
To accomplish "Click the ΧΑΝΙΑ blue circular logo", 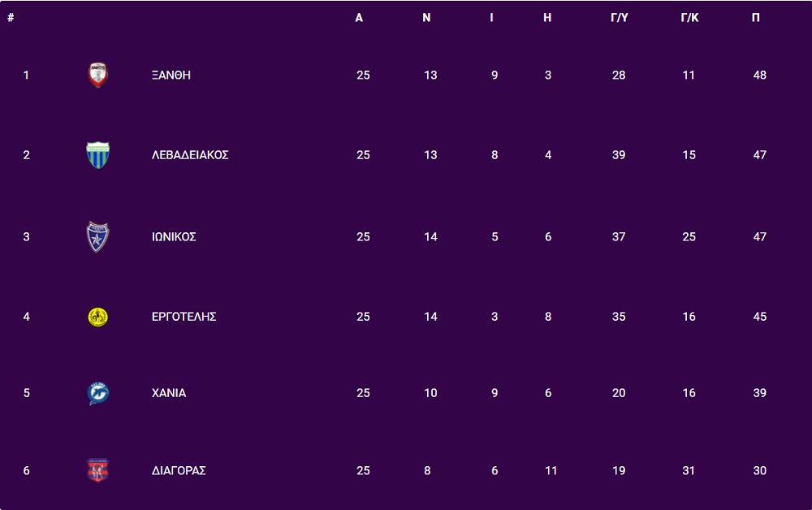I will (98, 394).
